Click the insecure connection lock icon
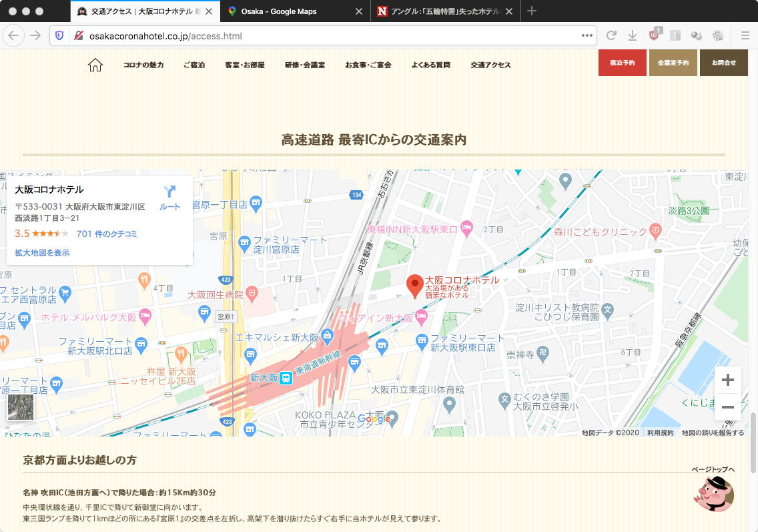The image size is (758, 532). pyautogui.click(x=78, y=35)
